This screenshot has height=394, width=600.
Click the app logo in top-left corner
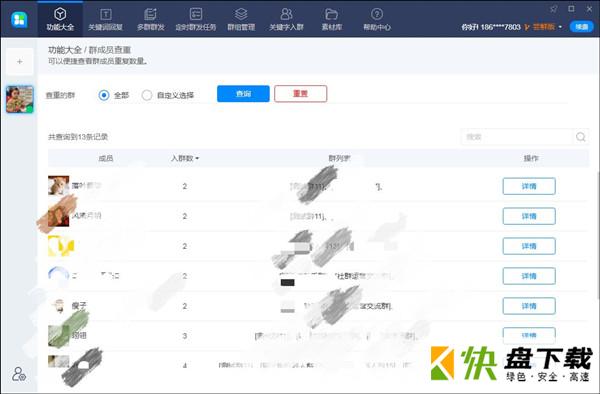tap(19, 20)
